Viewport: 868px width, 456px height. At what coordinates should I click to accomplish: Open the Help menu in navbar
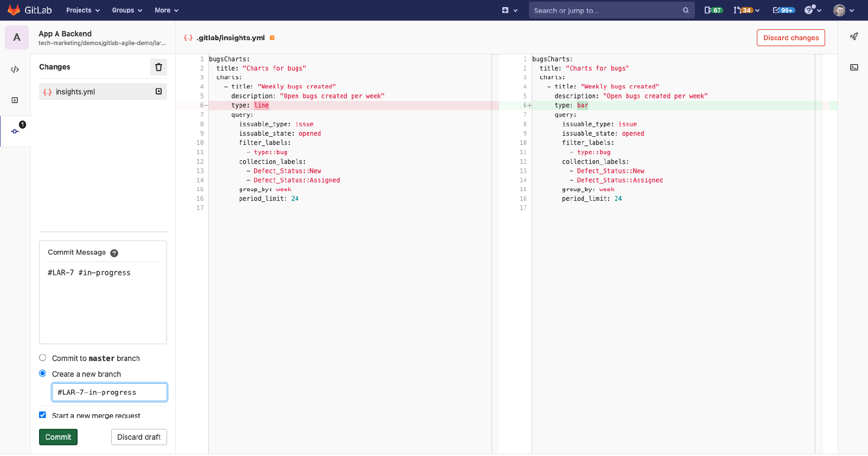click(x=813, y=10)
